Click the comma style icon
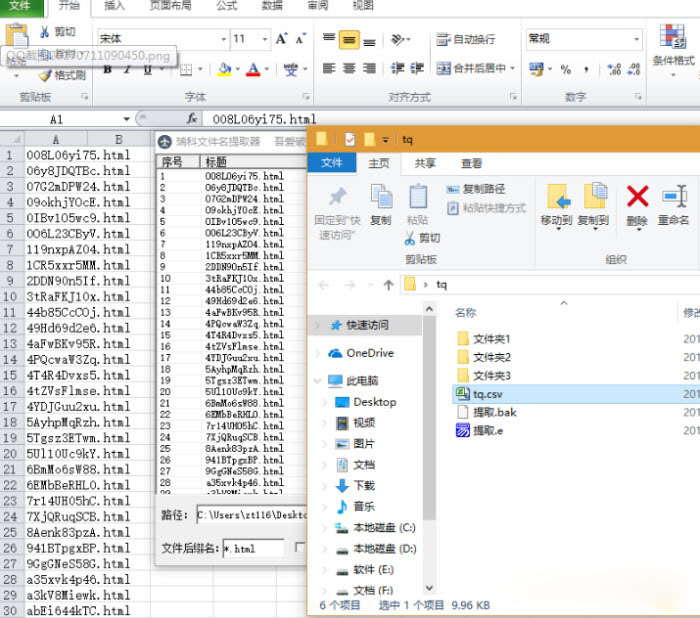 click(586, 69)
